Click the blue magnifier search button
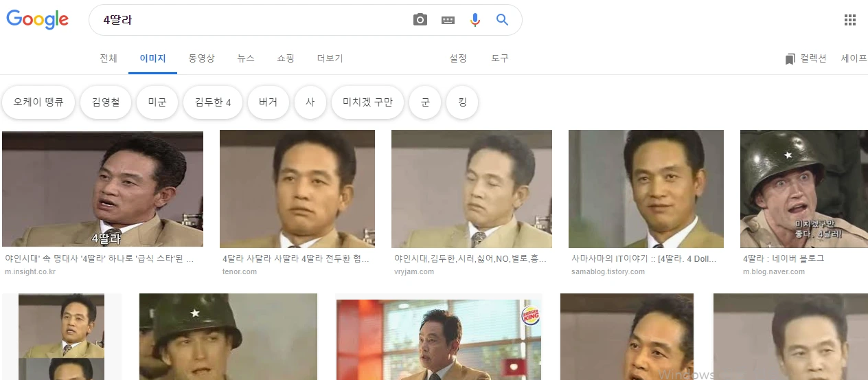The image size is (868, 380). pos(503,20)
